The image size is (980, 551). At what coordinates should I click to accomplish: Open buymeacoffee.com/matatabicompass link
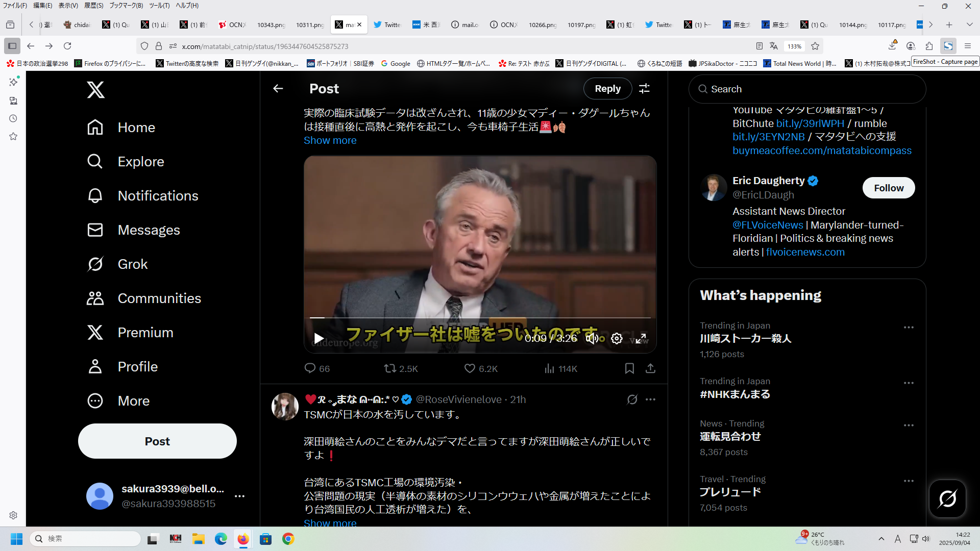pyautogui.click(x=822, y=151)
